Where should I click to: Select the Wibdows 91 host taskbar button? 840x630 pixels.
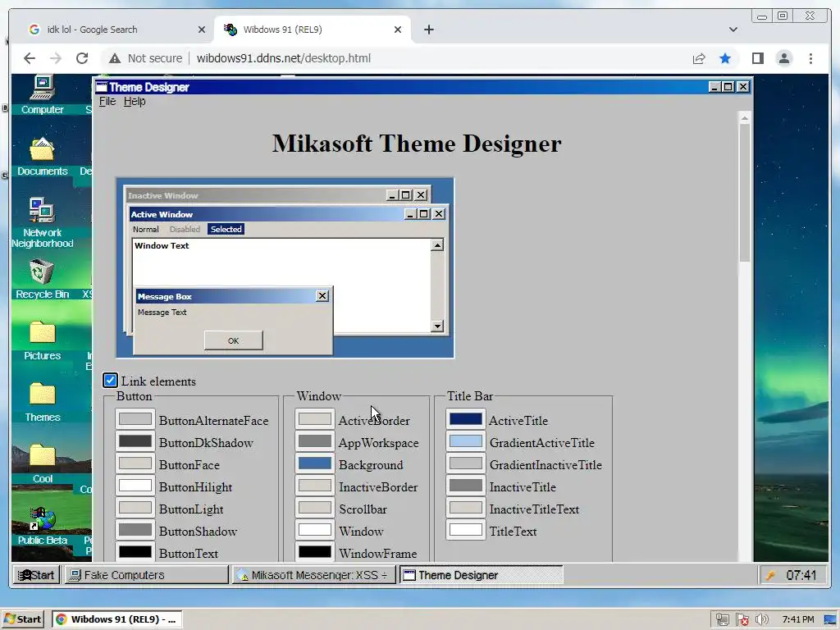pyautogui.click(x=116, y=619)
